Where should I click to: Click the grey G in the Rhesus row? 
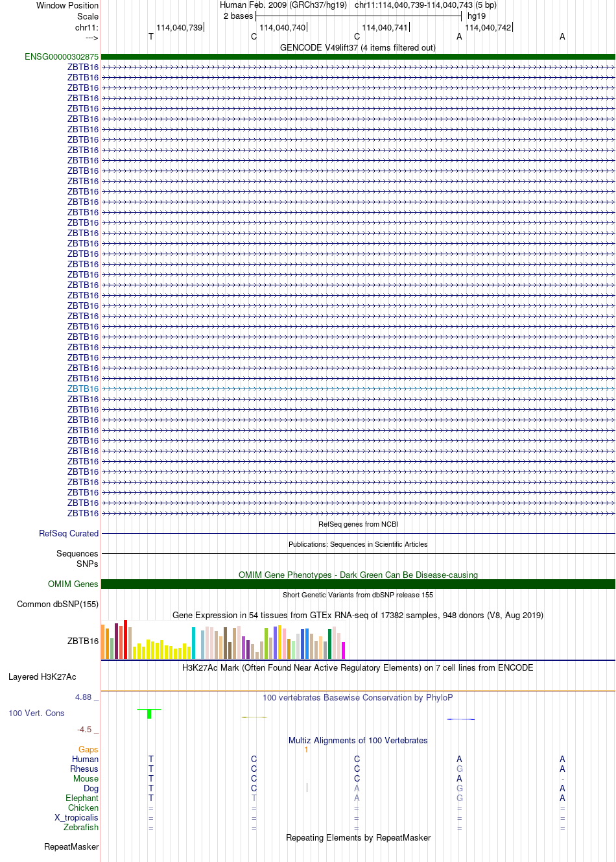(460, 769)
